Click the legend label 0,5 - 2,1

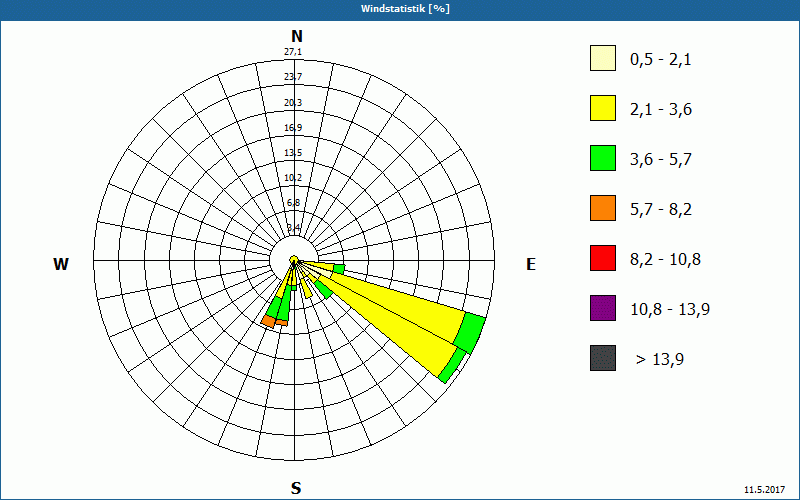click(x=661, y=60)
